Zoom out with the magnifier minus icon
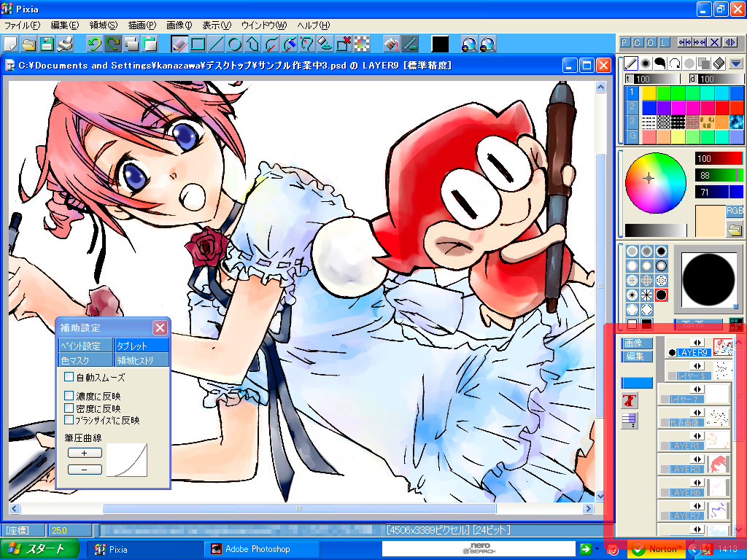 click(487, 44)
